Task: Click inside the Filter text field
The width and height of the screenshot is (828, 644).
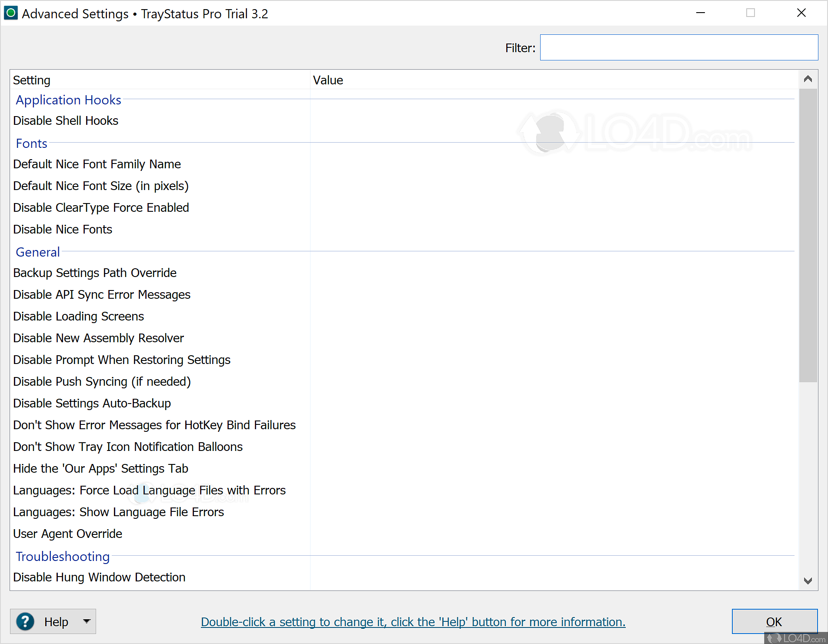Action: 678,47
